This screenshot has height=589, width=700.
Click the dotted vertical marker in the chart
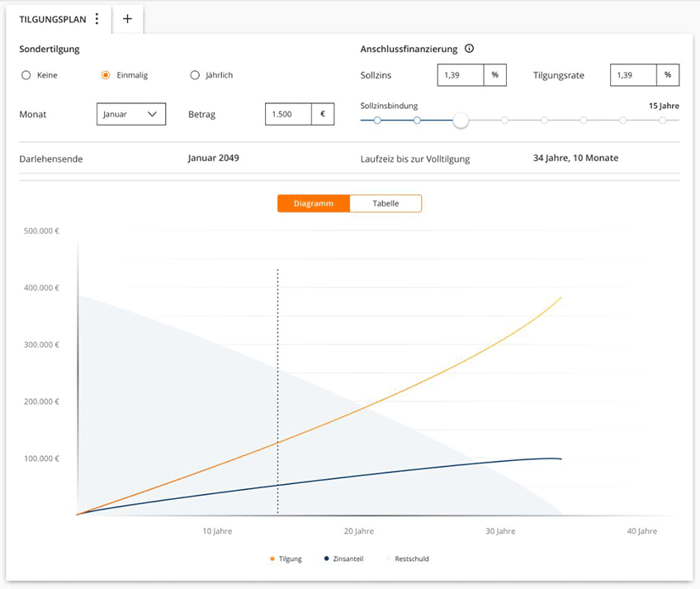coord(278,372)
